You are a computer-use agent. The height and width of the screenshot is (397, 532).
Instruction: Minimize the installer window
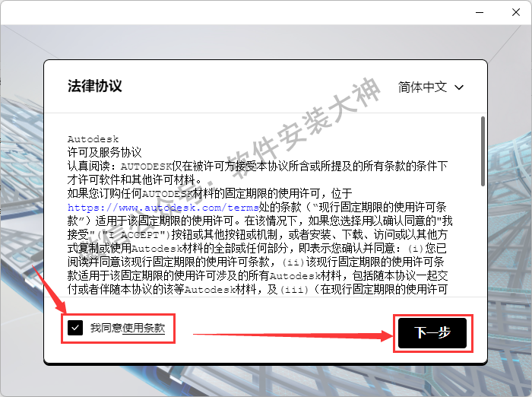(480, 13)
